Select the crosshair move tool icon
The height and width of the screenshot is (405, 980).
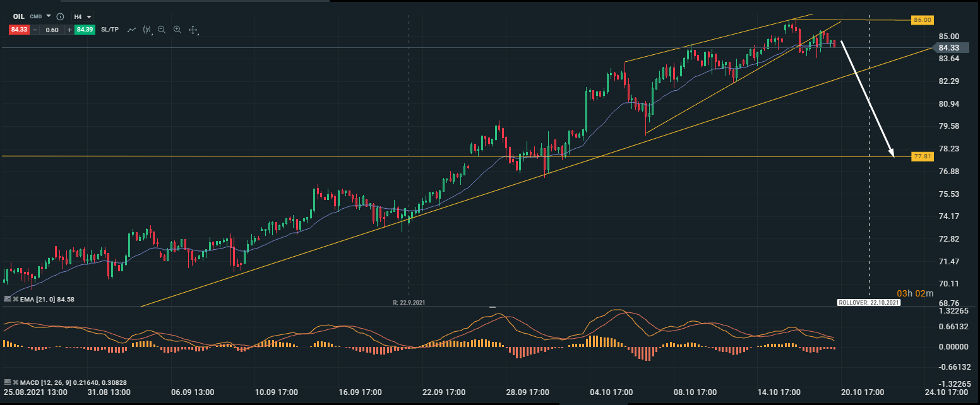pos(193,30)
